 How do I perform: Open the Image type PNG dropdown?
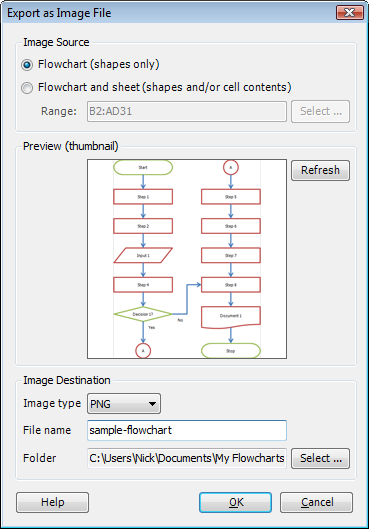click(124, 403)
